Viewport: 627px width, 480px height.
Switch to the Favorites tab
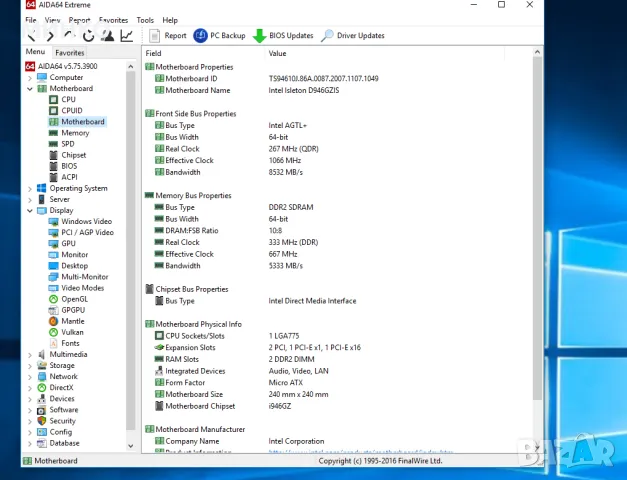pyautogui.click(x=70, y=52)
